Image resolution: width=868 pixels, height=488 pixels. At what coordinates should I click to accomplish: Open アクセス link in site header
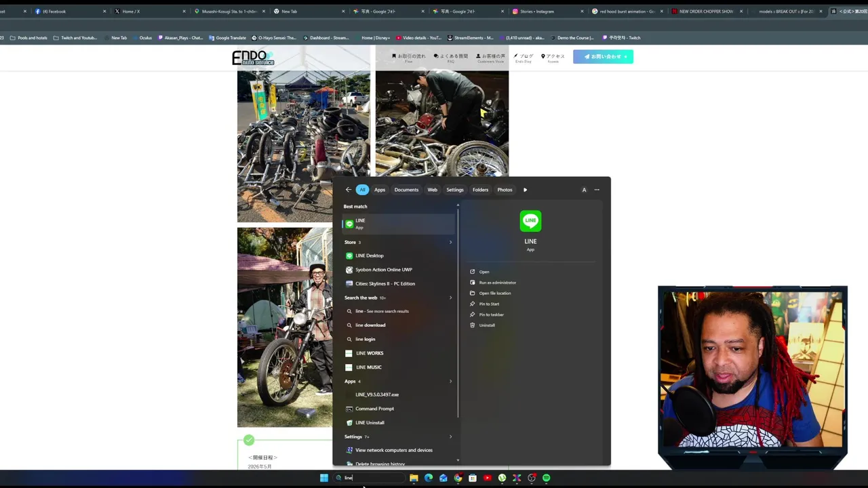(x=553, y=58)
